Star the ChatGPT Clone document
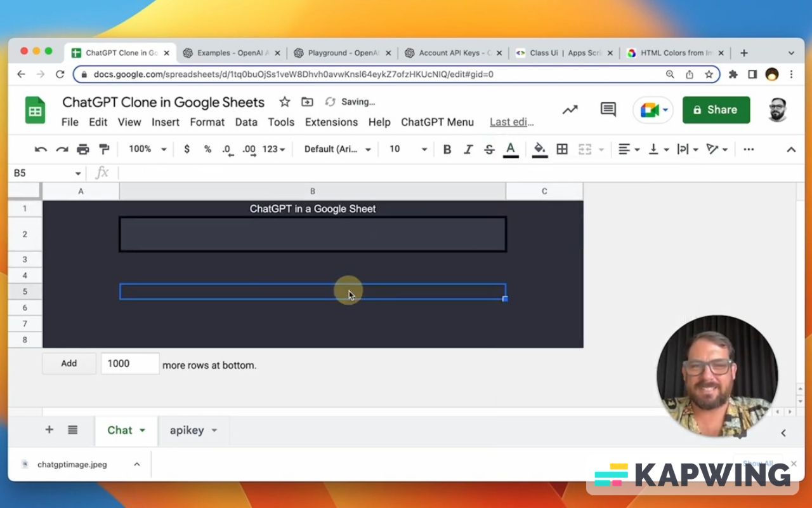This screenshot has width=812, height=508. (x=285, y=102)
